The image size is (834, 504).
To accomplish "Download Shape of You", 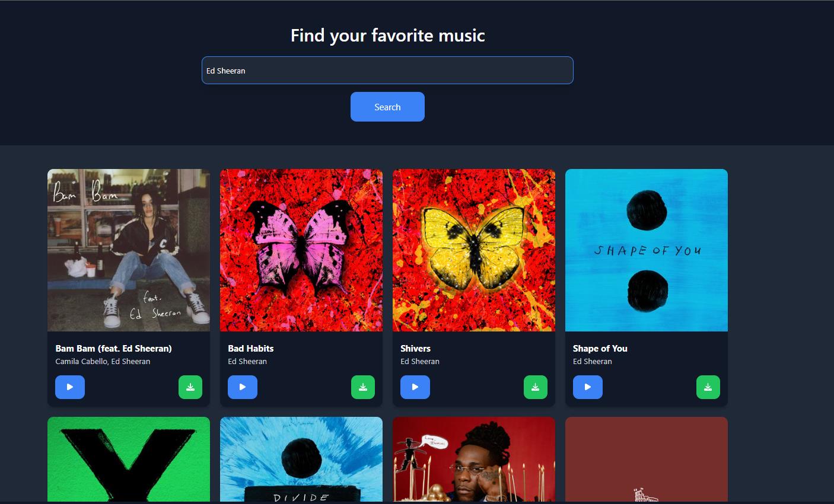I will [708, 387].
